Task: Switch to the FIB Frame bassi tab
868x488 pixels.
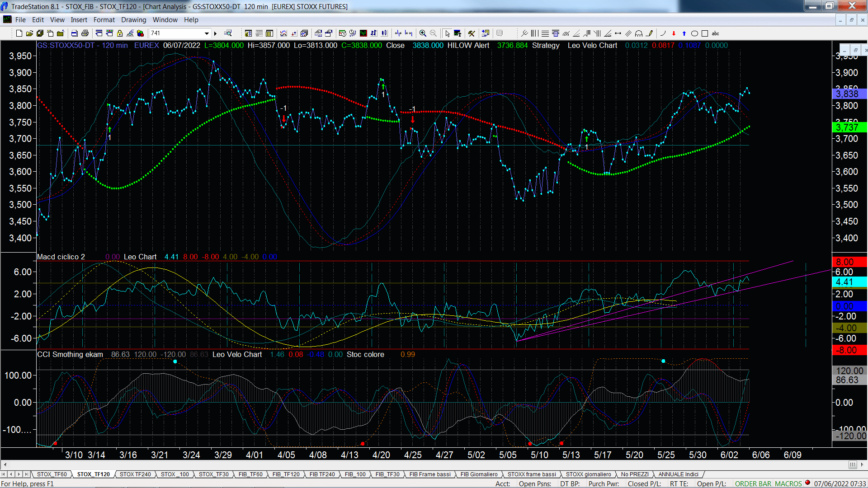Action: (430, 474)
